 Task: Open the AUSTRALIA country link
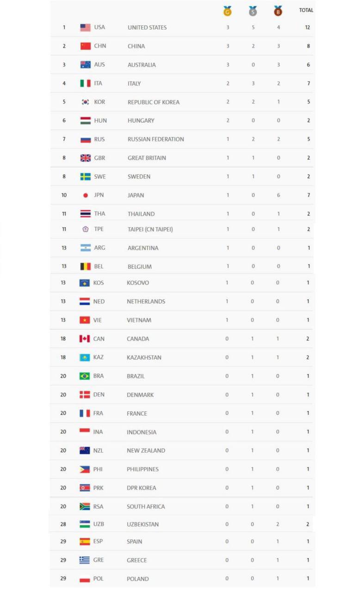pos(142,65)
